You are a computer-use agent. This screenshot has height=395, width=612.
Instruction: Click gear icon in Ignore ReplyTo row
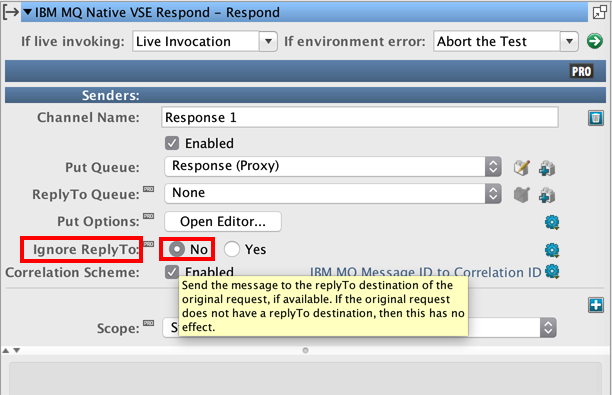tap(552, 250)
